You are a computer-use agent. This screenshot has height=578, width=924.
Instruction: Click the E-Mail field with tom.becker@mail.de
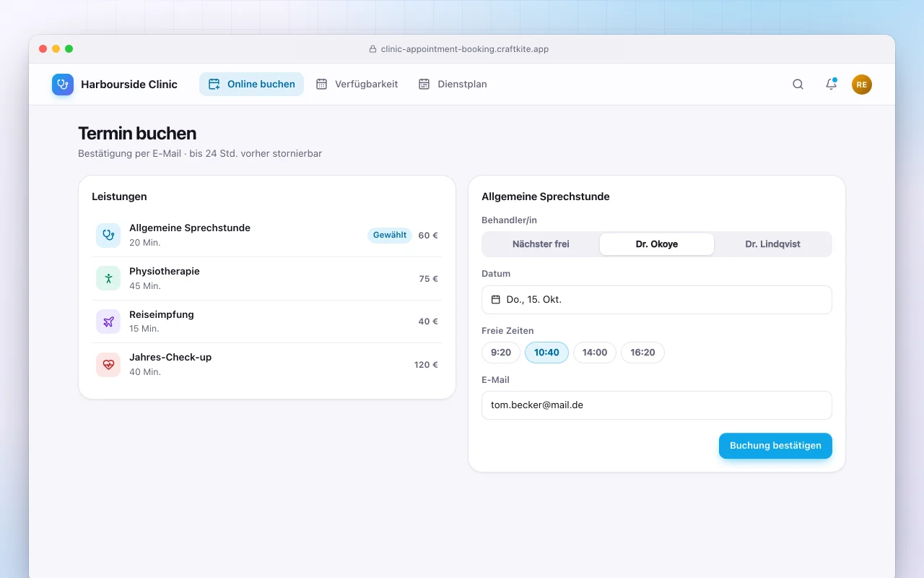657,405
